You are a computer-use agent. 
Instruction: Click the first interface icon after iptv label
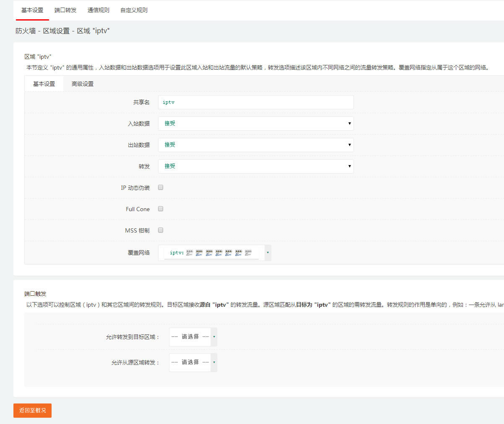pyautogui.click(x=190, y=253)
